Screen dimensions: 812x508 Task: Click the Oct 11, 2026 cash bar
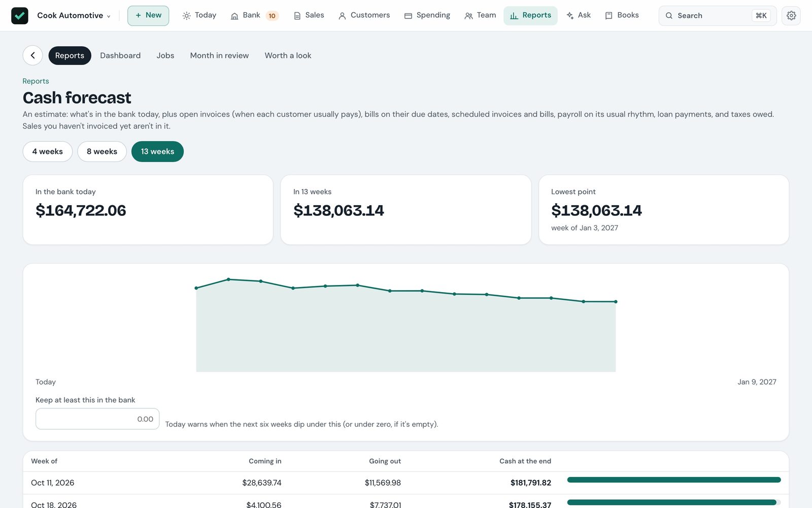674,480
